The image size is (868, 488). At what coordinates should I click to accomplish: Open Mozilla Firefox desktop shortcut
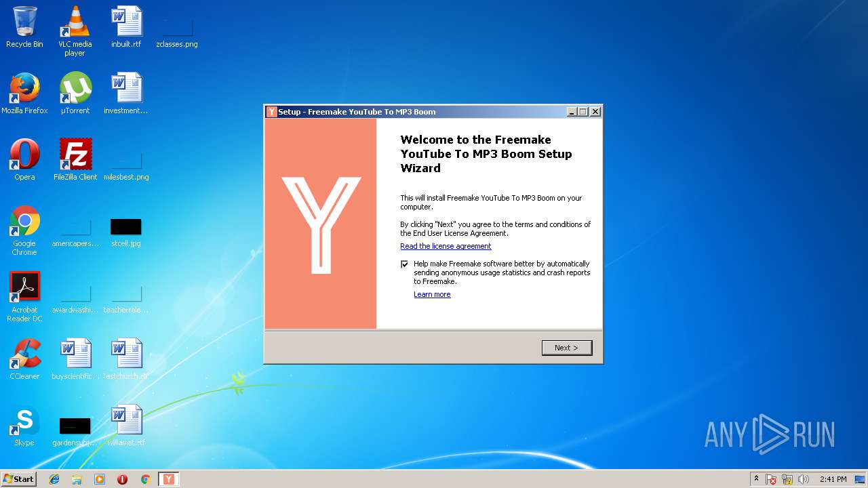[24, 94]
